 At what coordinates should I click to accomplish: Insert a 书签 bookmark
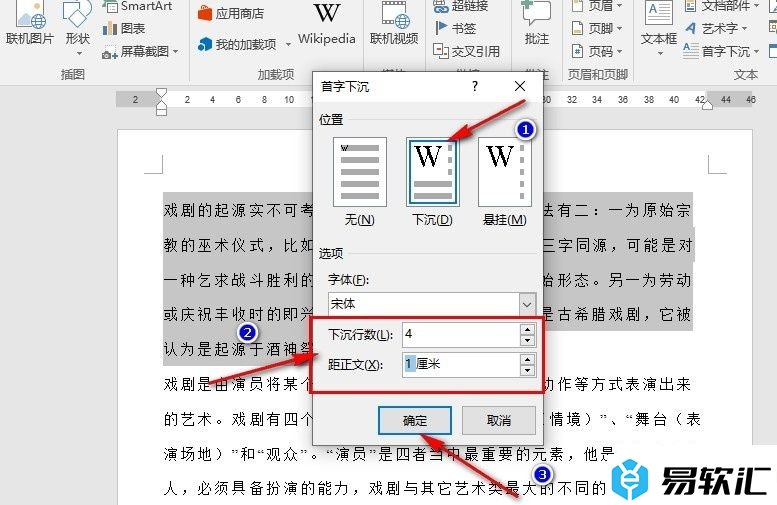click(455, 28)
